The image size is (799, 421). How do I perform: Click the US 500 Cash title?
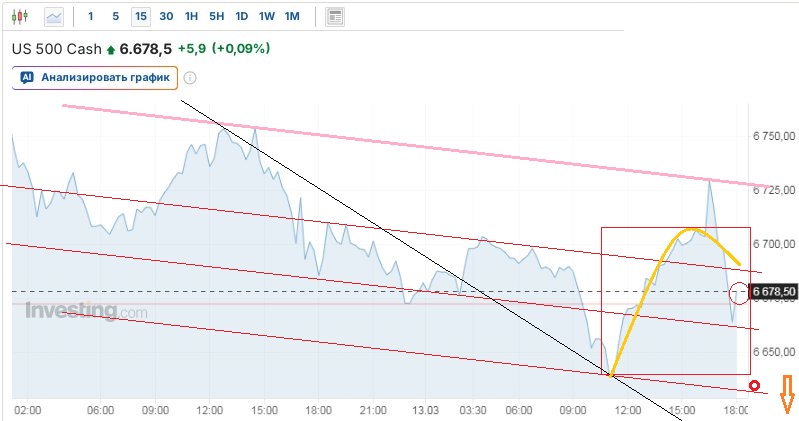pos(56,48)
